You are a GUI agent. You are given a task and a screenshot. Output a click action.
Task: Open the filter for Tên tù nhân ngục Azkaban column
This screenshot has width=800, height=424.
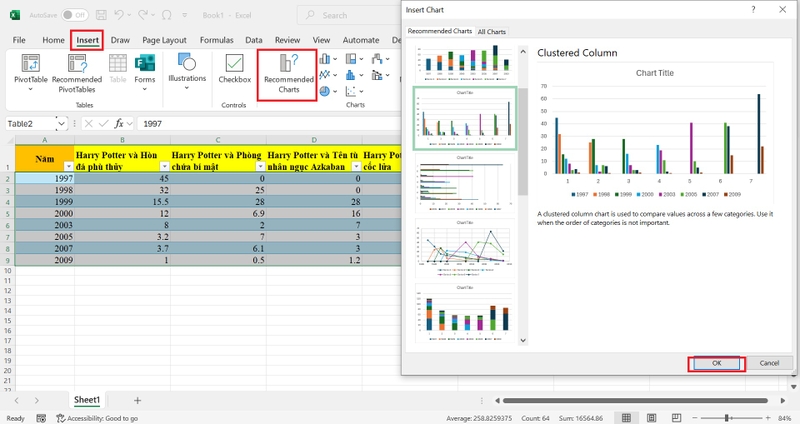pos(356,167)
